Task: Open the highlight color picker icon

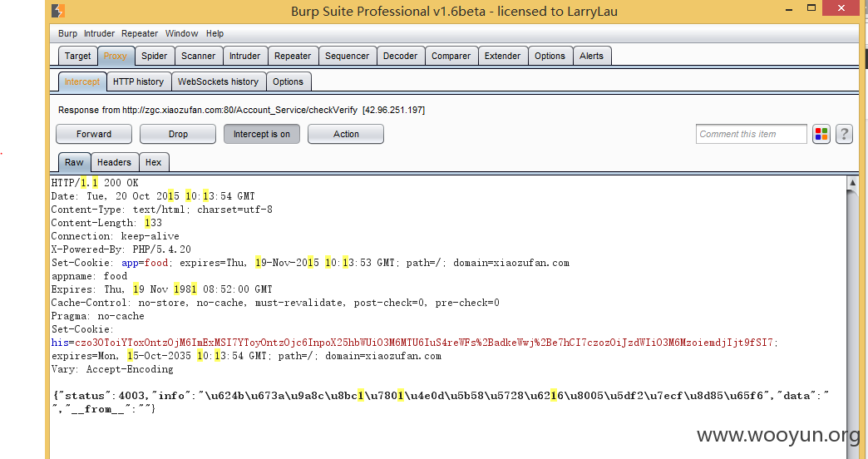Action: coord(821,134)
